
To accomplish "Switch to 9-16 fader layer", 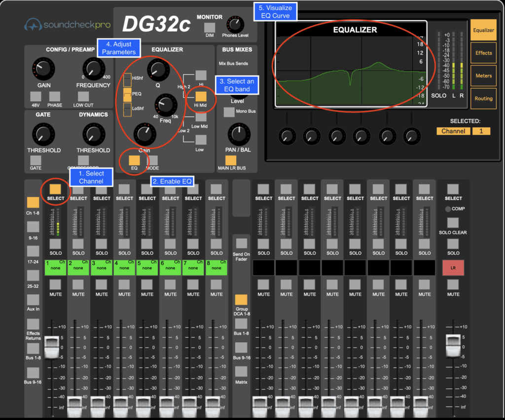I will 33,227.
